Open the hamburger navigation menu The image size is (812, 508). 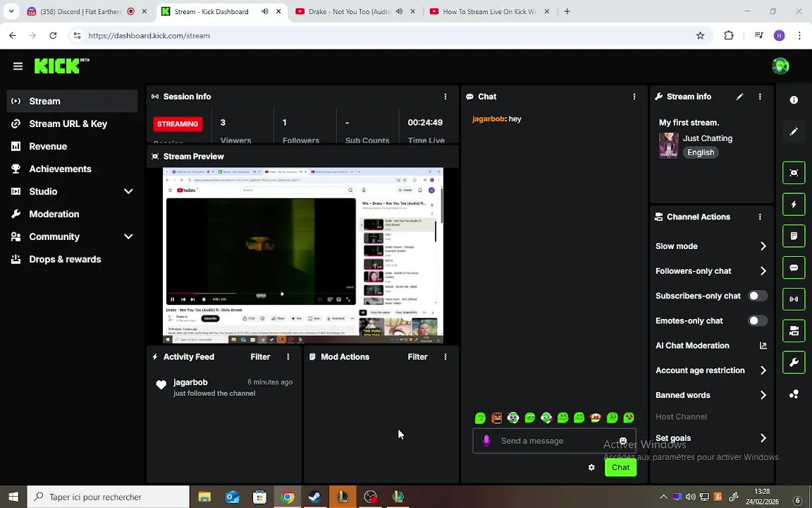click(x=18, y=66)
